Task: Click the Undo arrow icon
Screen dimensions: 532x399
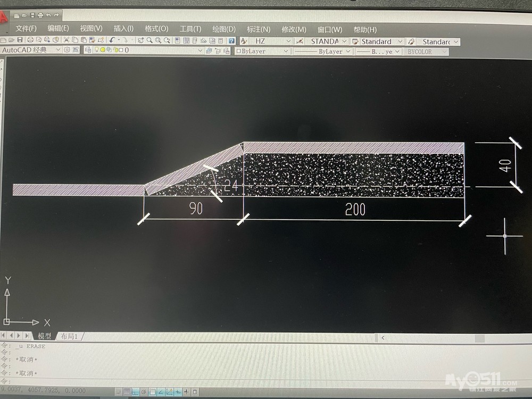Action: 112,40
